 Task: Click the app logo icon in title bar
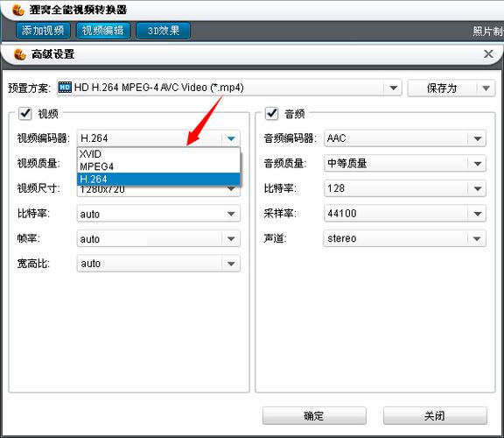tap(18, 10)
